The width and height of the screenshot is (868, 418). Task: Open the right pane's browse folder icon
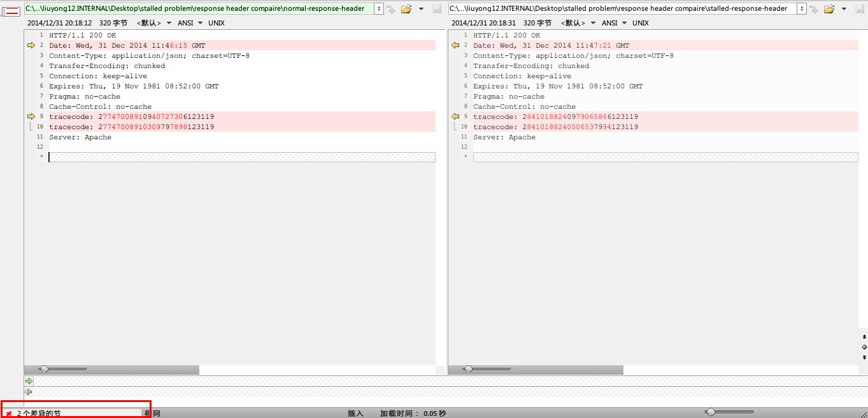[829, 9]
